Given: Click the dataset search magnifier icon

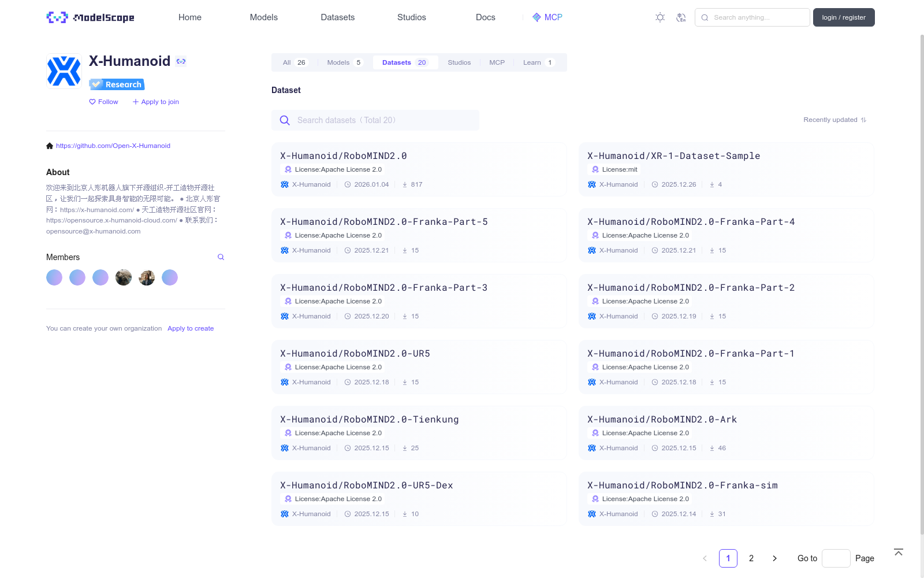Looking at the screenshot, I should point(285,120).
